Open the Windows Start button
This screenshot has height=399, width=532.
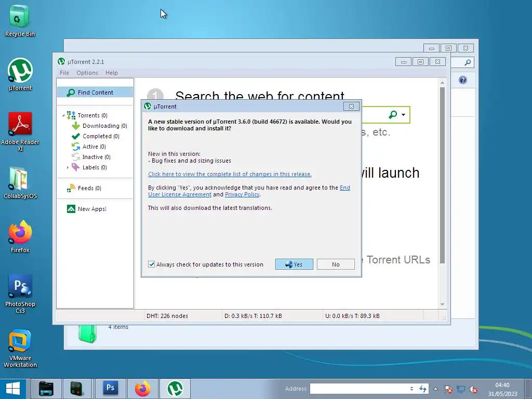pos(13,389)
